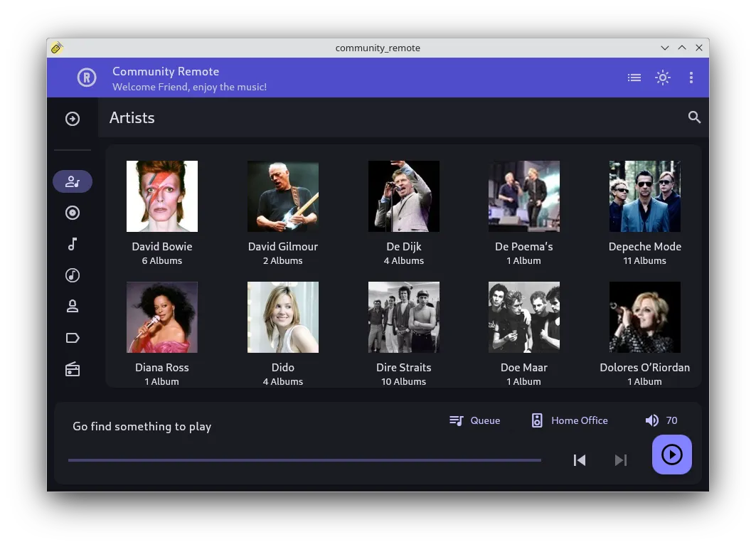Toggle playback with the play button

tap(671, 455)
